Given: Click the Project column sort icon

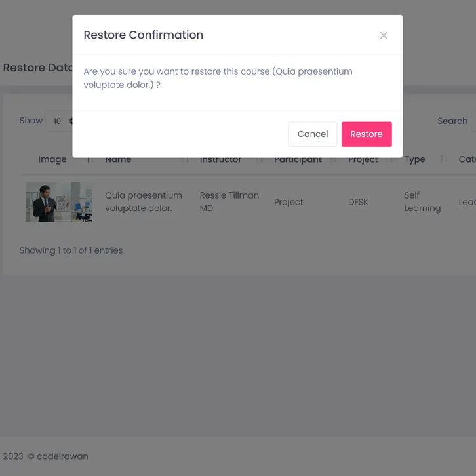Looking at the screenshot, I should point(389,160).
